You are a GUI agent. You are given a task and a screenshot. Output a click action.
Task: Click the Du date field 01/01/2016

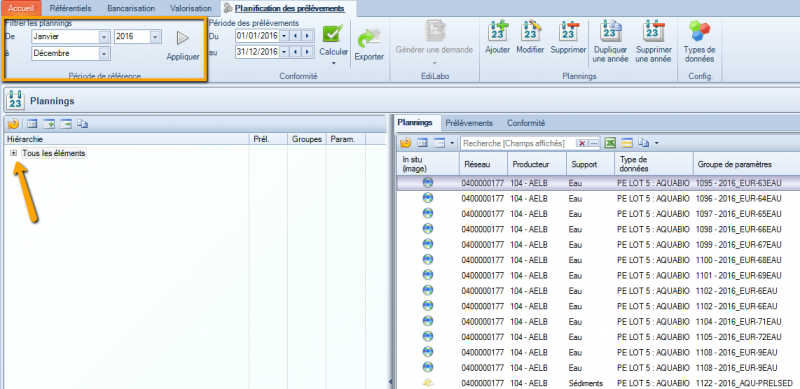point(257,36)
